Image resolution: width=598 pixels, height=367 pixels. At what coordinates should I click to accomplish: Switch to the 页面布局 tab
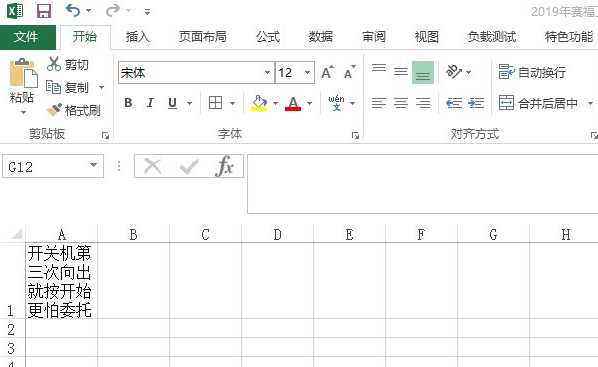[203, 37]
